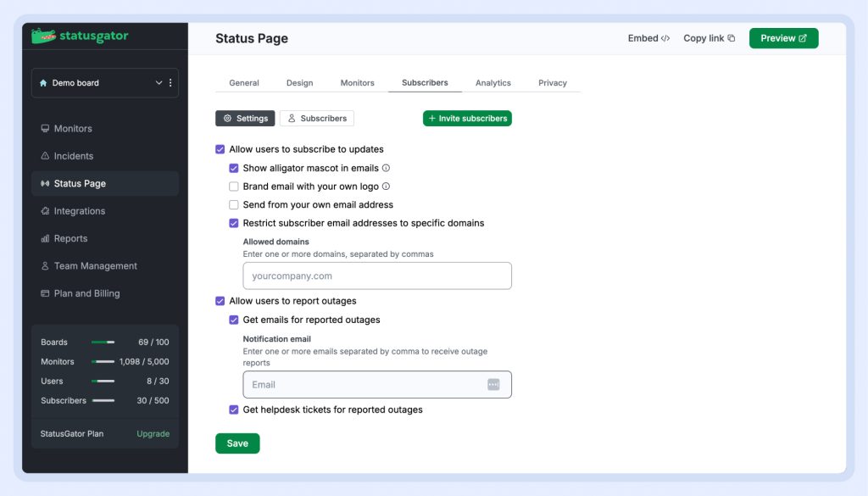Click the Reports bar chart icon
Screen dimensions: 868x496
45,239
